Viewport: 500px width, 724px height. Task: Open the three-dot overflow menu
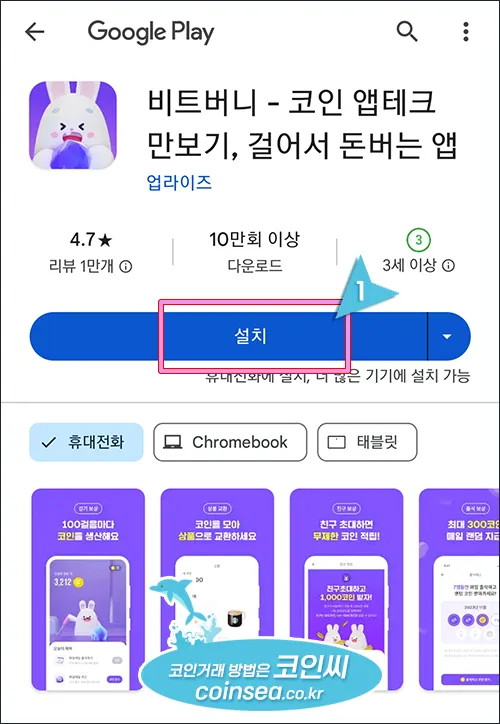[466, 32]
